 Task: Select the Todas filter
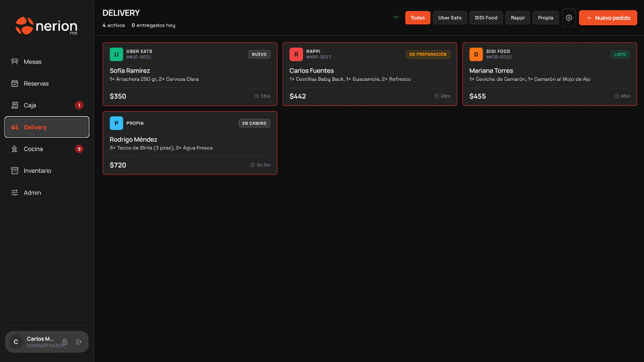(x=418, y=18)
